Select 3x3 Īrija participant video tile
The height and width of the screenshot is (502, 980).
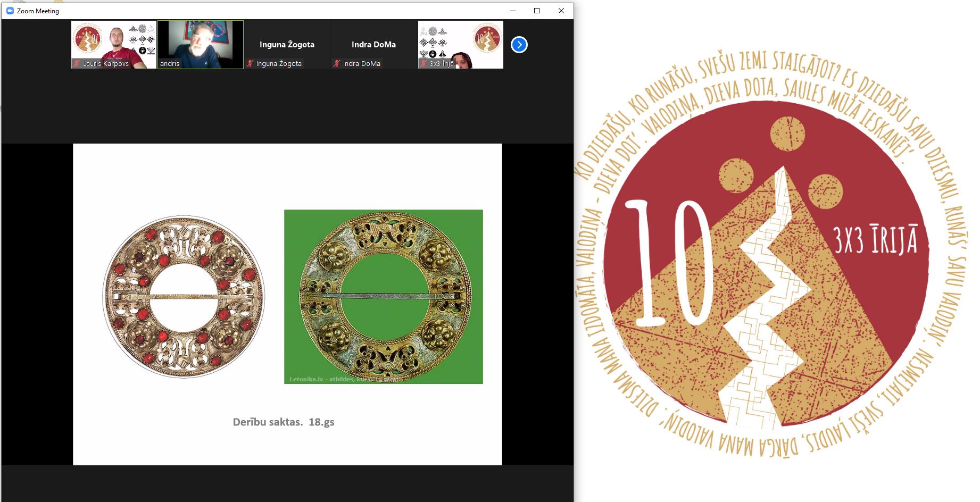461,45
